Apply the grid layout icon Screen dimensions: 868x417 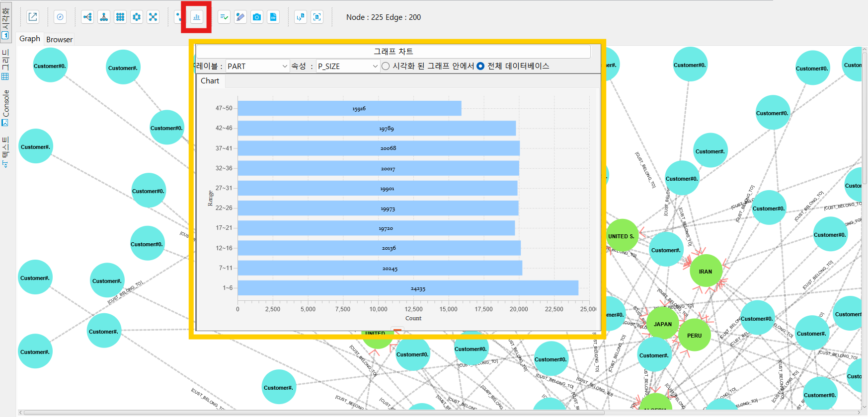pyautogui.click(x=120, y=17)
